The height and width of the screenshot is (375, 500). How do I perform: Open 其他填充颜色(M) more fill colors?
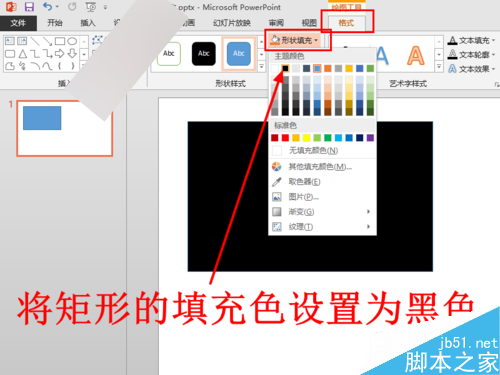coord(322,166)
